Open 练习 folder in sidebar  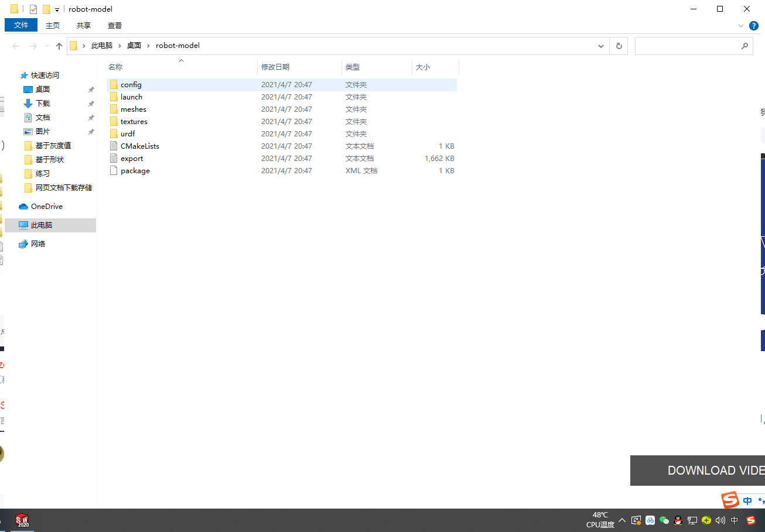pos(43,174)
